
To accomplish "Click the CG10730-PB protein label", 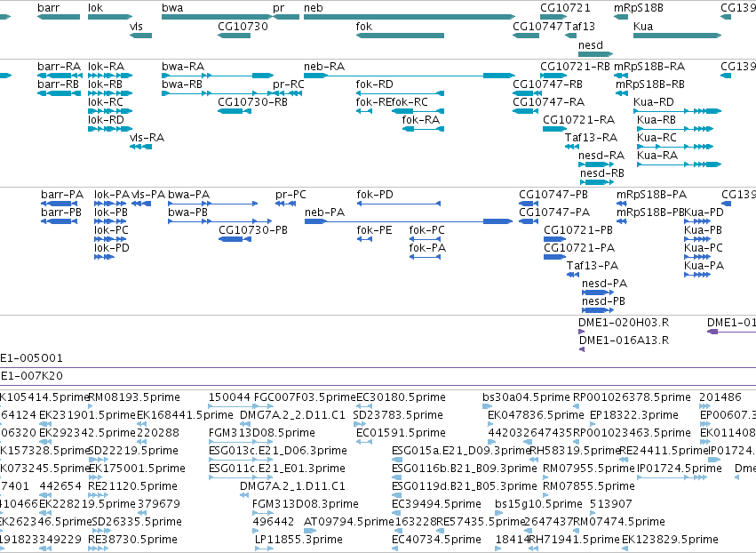I will (253, 230).
